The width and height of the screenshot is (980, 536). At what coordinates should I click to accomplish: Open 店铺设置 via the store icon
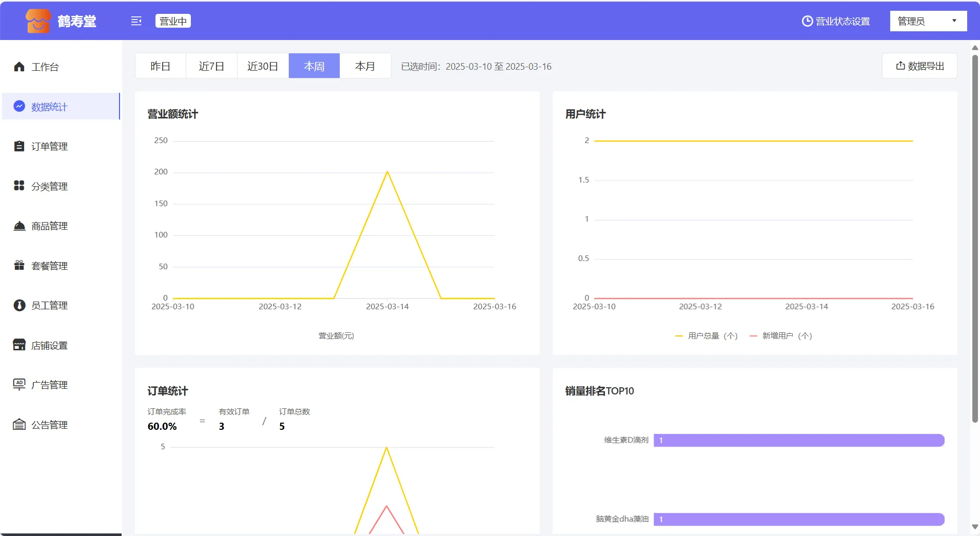(x=19, y=345)
